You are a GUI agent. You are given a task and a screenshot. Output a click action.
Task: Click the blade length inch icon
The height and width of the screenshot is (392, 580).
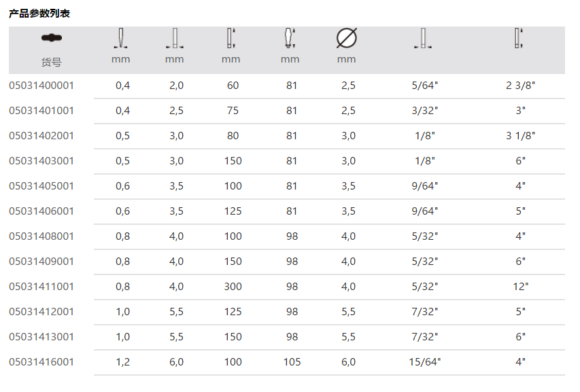click(x=519, y=39)
